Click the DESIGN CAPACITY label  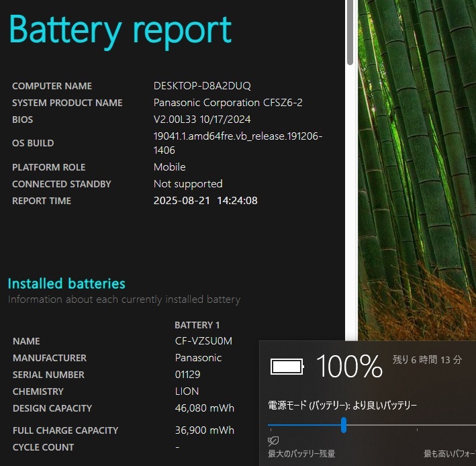(x=52, y=408)
